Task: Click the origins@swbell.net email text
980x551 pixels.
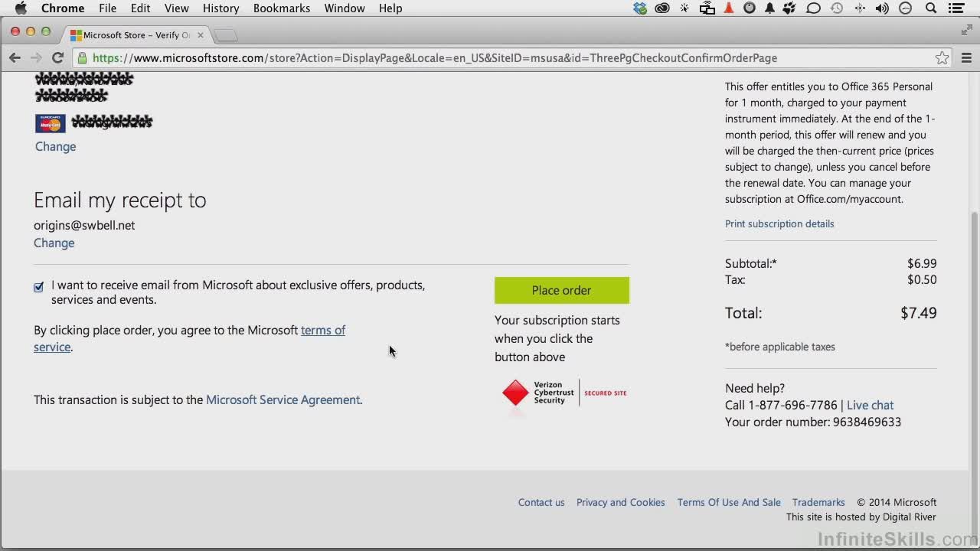Action: tap(84, 225)
